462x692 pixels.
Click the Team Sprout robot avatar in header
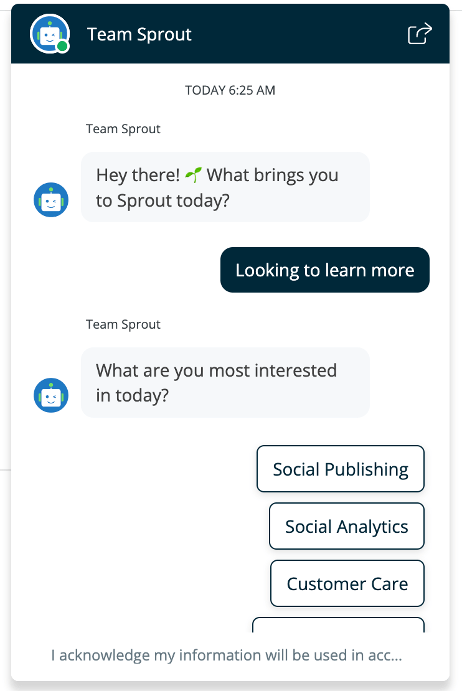click(x=49, y=34)
